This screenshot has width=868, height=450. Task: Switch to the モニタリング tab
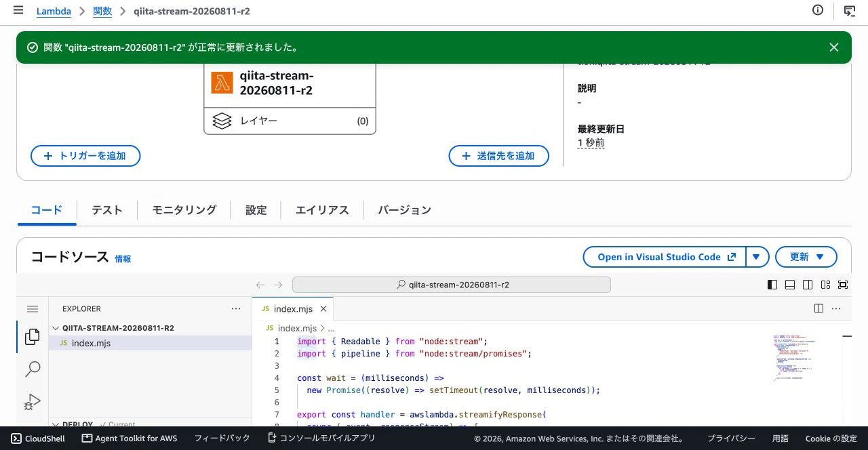pyautogui.click(x=184, y=210)
